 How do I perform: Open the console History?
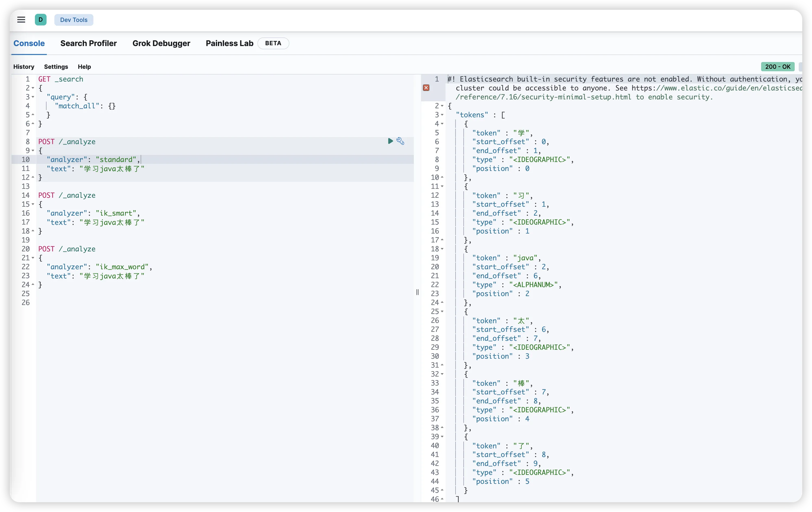[24, 67]
